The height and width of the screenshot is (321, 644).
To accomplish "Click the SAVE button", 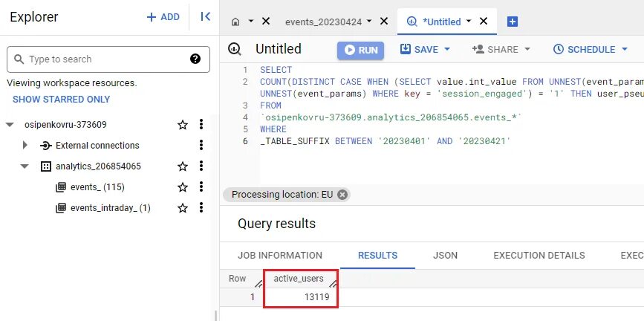I will [x=420, y=49].
